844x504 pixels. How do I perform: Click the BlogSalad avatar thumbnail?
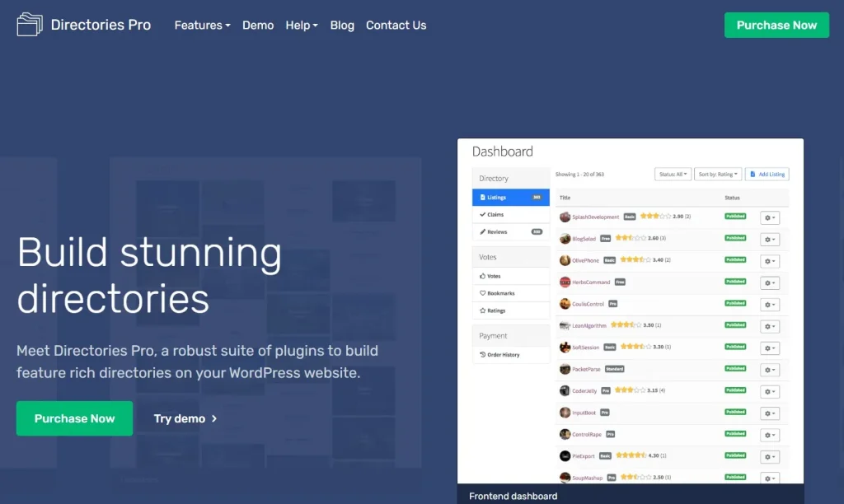coord(565,238)
